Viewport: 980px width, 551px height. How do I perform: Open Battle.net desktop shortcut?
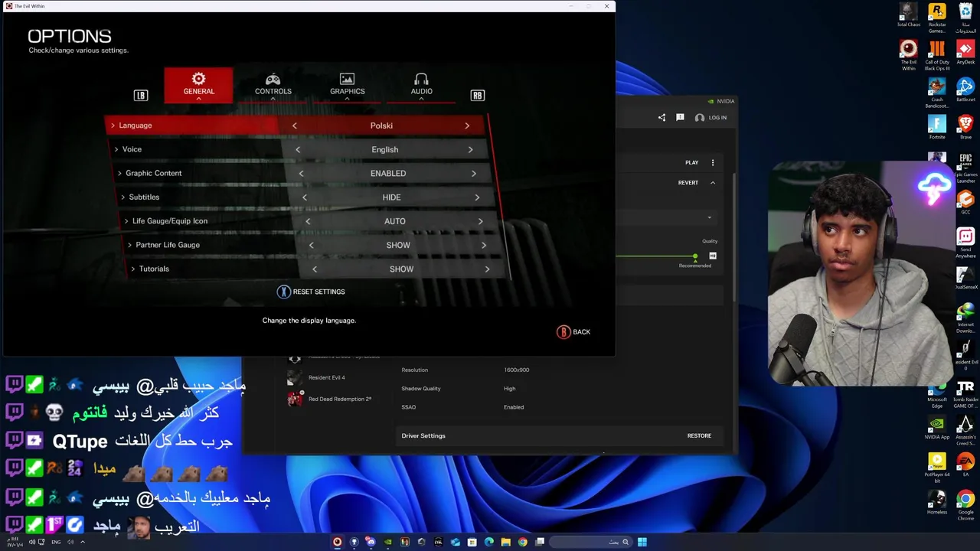pyautogui.click(x=965, y=90)
